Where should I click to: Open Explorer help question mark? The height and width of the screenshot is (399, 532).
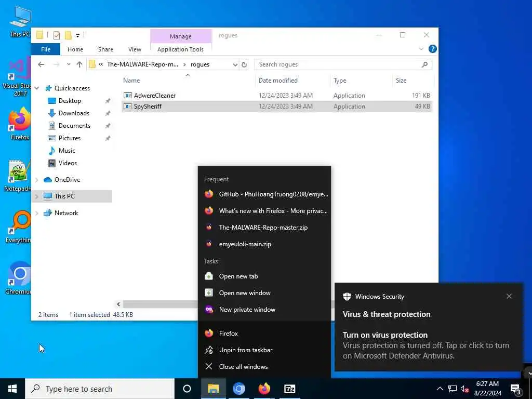[432, 49]
